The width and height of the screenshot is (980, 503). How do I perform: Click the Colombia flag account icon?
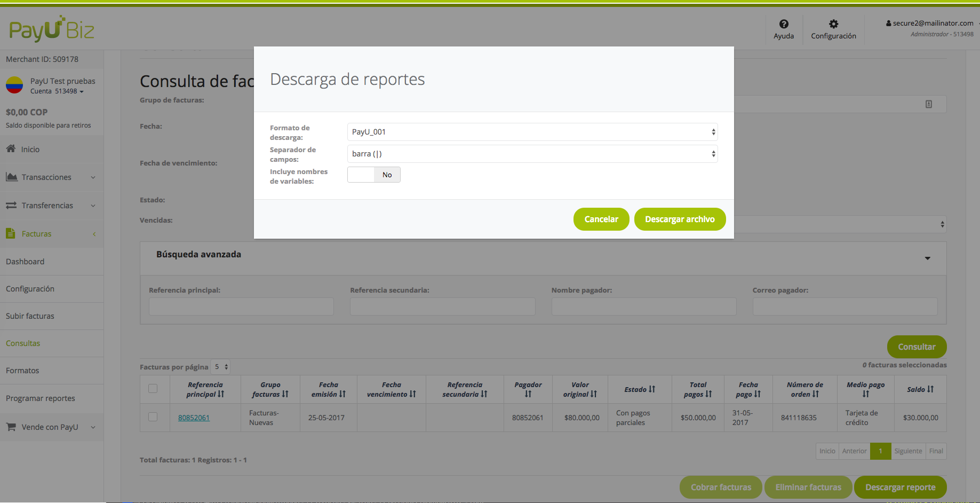[14, 84]
